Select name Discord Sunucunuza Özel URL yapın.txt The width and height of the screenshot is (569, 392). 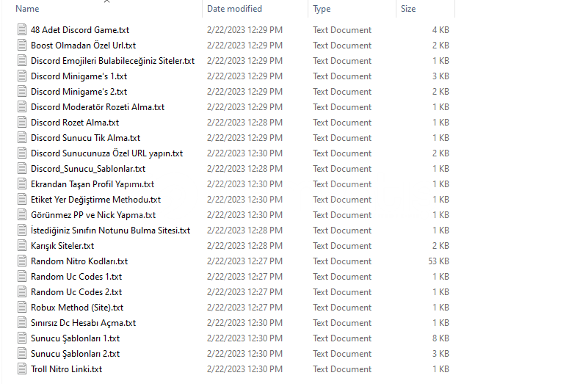(106, 153)
